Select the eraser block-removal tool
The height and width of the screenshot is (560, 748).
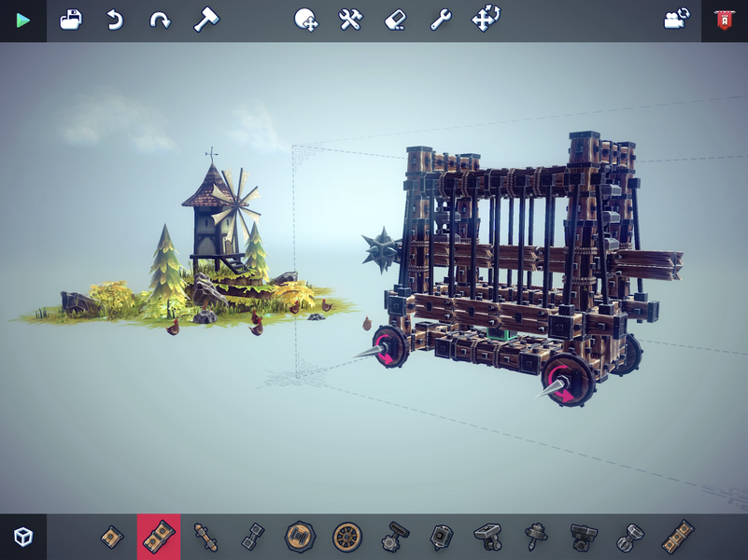coord(394,18)
